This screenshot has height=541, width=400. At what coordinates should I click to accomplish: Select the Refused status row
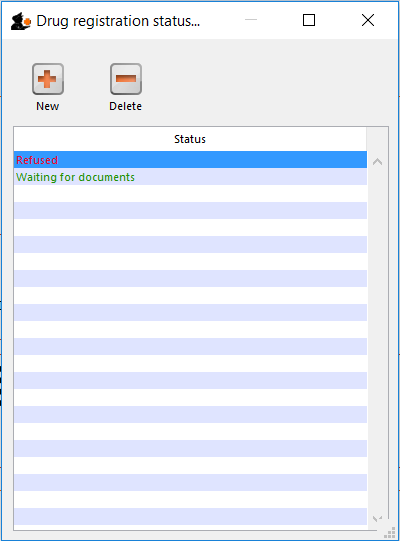(x=190, y=160)
